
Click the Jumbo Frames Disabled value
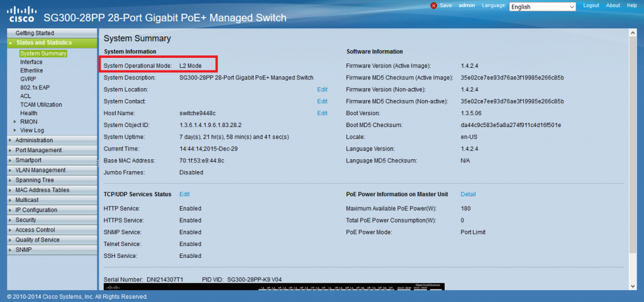(x=191, y=172)
